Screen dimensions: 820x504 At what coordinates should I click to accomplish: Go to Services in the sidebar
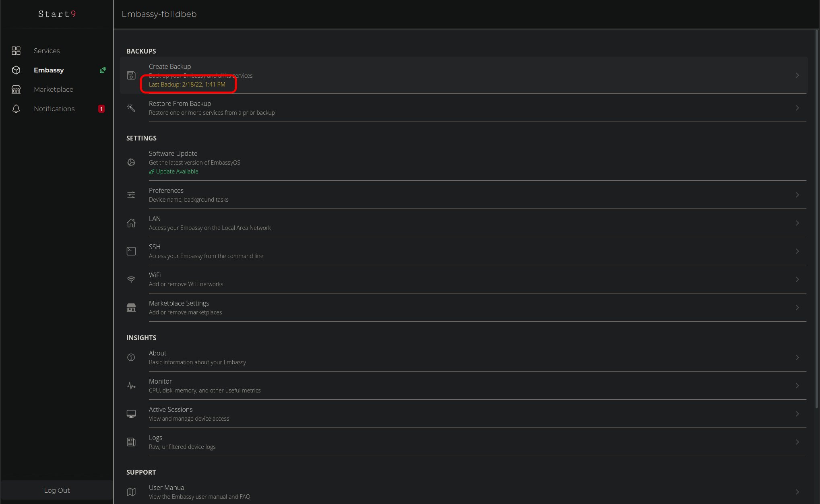pyautogui.click(x=47, y=51)
